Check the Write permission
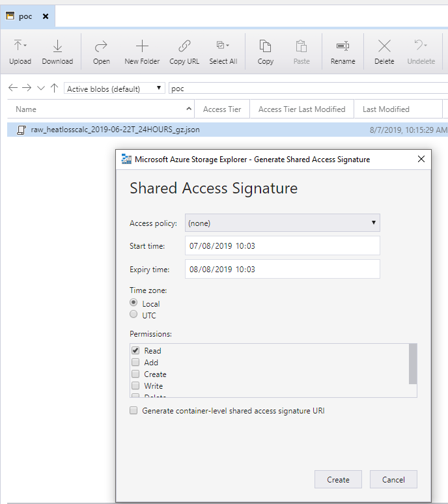 pyautogui.click(x=135, y=385)
